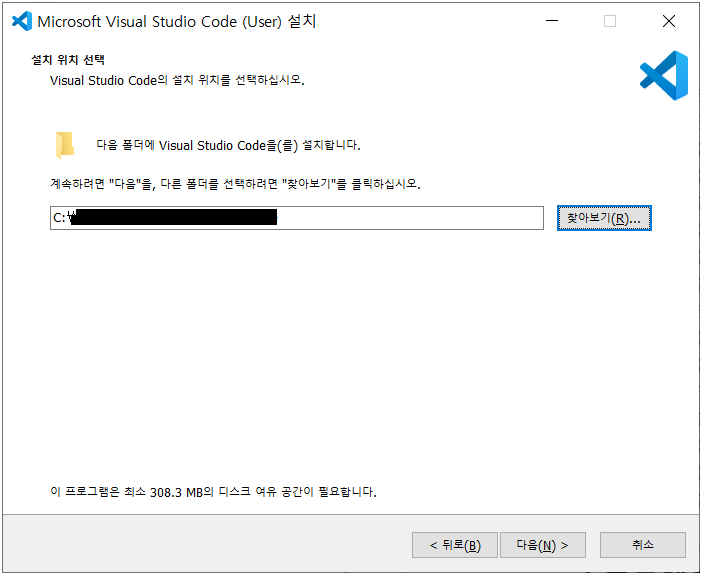Click the window title 'Microsoft Visual Studio Code (User) 설치'
702x576 pixels.
click(177, 21)
